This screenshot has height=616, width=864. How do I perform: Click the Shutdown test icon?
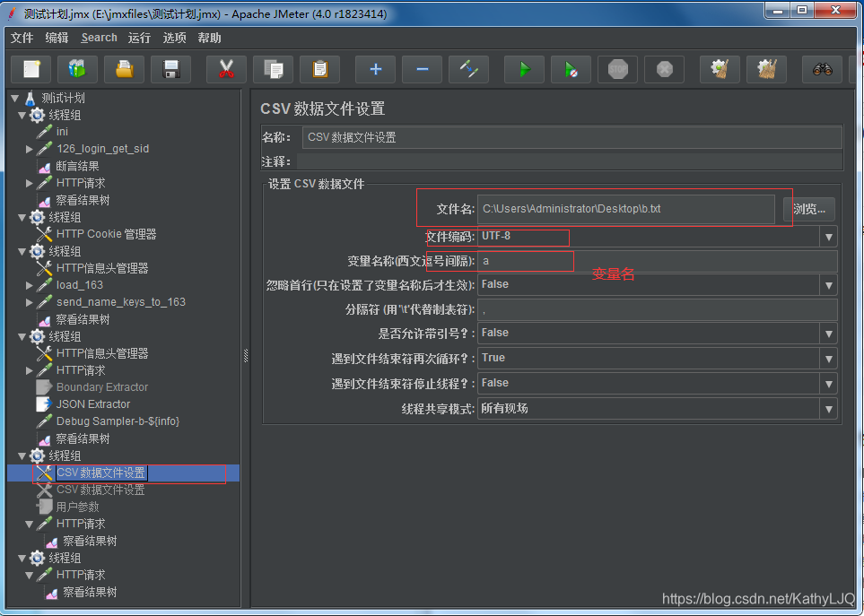pos(665,69)
